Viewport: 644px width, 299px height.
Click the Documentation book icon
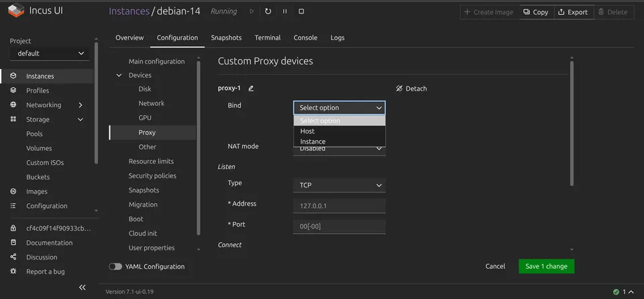(x=13, y=243)
